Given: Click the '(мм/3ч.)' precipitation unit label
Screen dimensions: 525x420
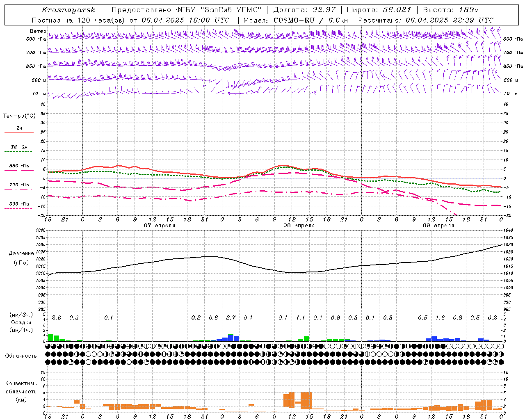Looking at the screenshot, I should pyautogui.click(x=21, y=315).
